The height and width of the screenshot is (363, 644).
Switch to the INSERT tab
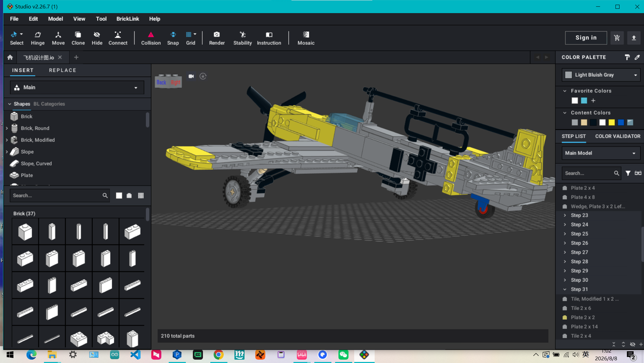click(x=23, y=70)
